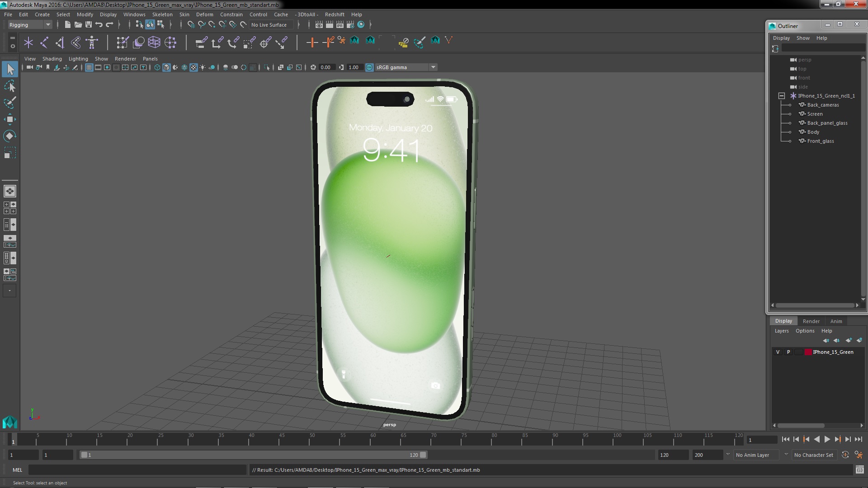
Task: Click frame 60 on the time slider
Action: (x=373, y=439)
